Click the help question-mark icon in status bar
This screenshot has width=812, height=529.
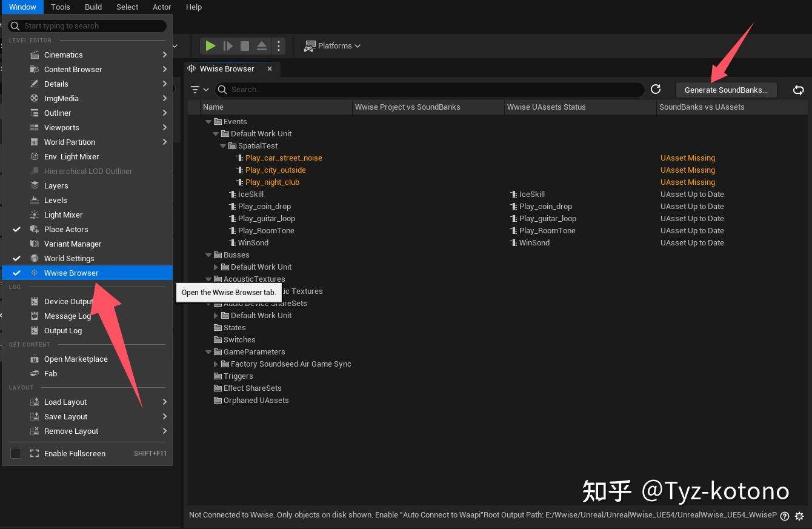[x=784, y=516]
